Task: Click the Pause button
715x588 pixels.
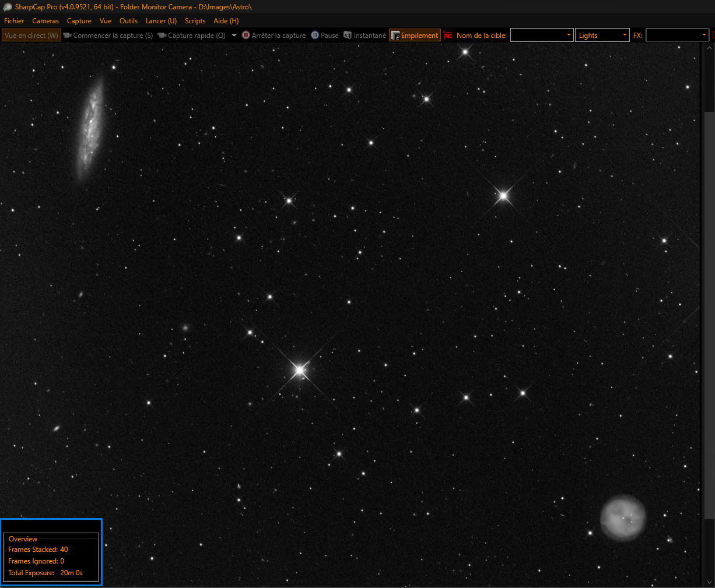Action: tap(325, 36)
